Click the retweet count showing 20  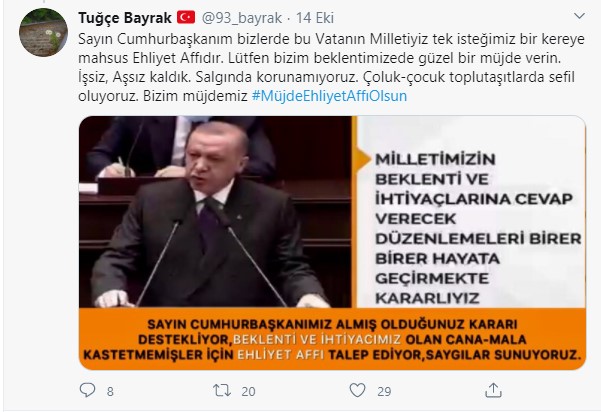click(248, 391)
